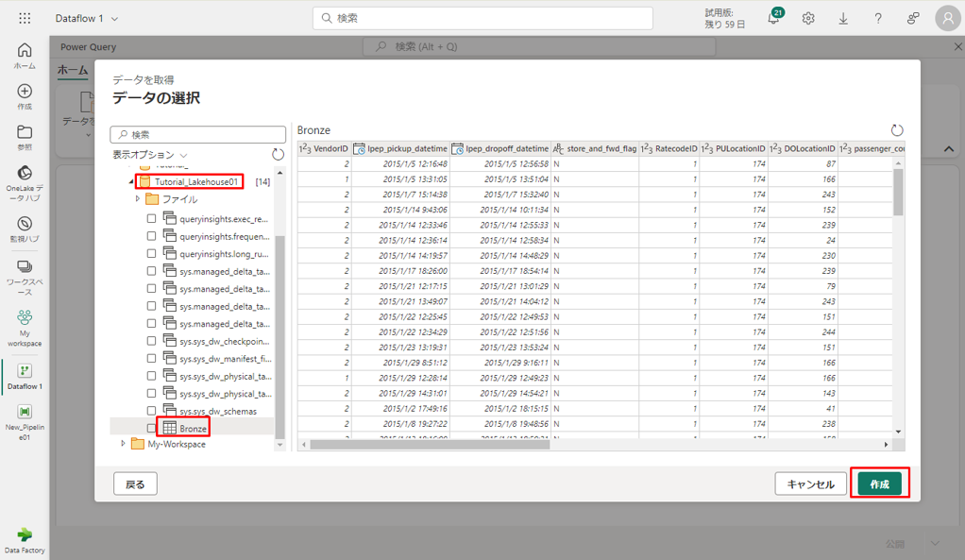This screenshot has width=965, height=560.
Task: Open the app launcher grid icon
Action: pyautogui.click(x=25, y=18)
